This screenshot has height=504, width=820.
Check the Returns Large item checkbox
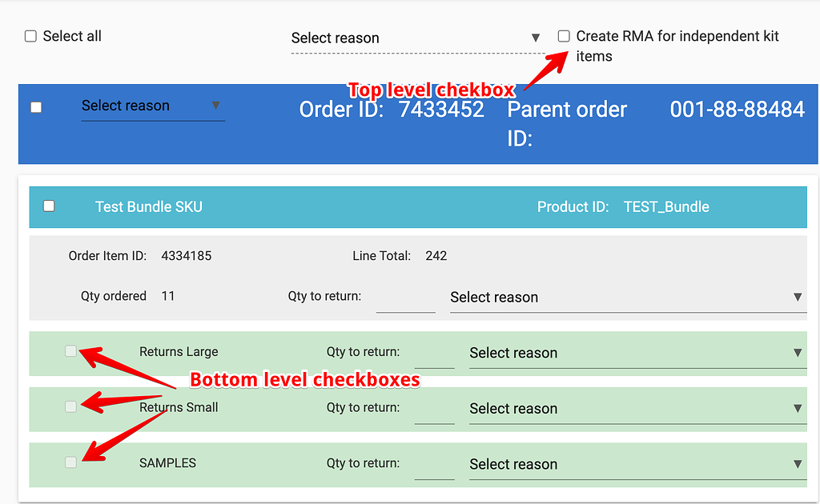click(70, 350)
